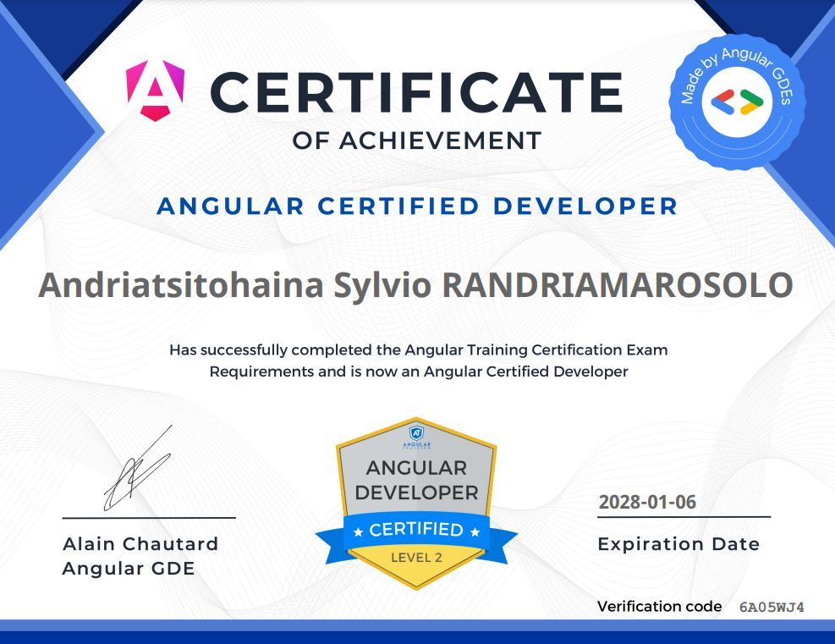Click Alain Chautard's handwritten signature
Image resolution: width=835 pixels, height=644 pixels.
coord(138,469)
